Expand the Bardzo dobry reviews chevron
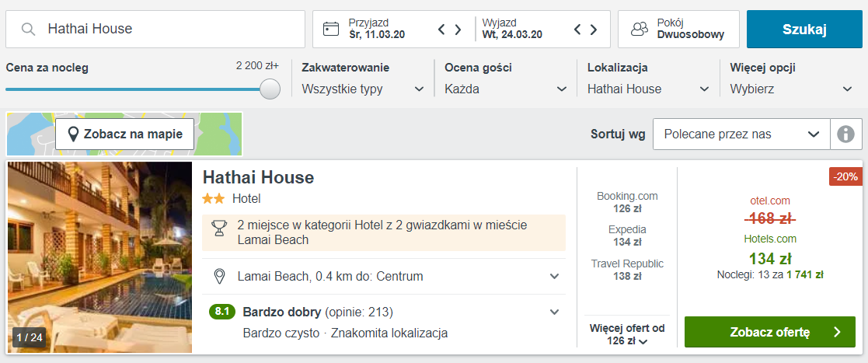Image resolution: width=868 pixels, height=363 pixels. click(554, 312)
